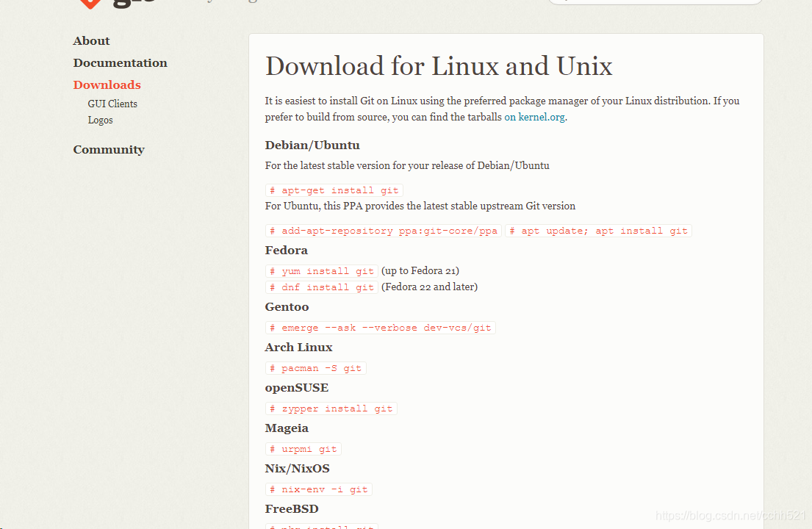Click the 'urpmi git' command
Viewport: 812px width, 529px height.
(303, 449)
